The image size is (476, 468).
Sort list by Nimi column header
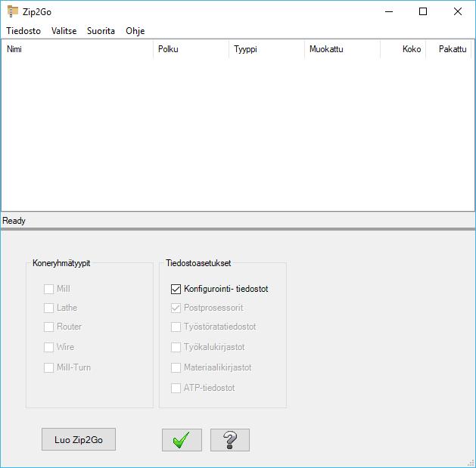(77, 49)
